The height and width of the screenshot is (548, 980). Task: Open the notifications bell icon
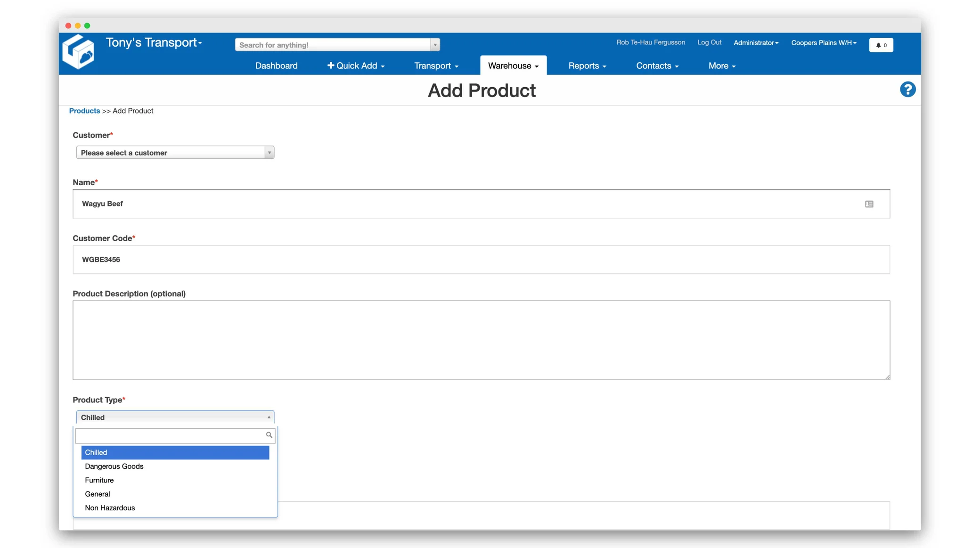(x=881, y=45)
